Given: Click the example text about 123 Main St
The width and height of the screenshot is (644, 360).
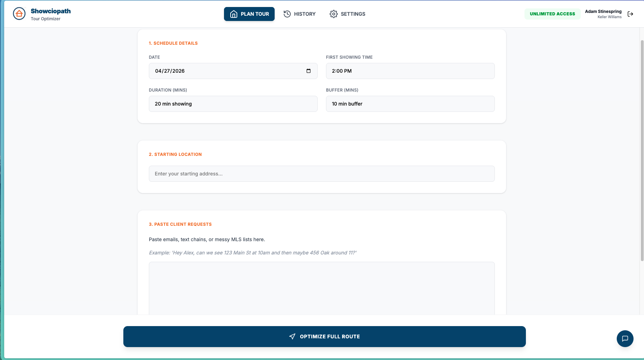Looking at the screenshot, I should (x=253, y=253).
